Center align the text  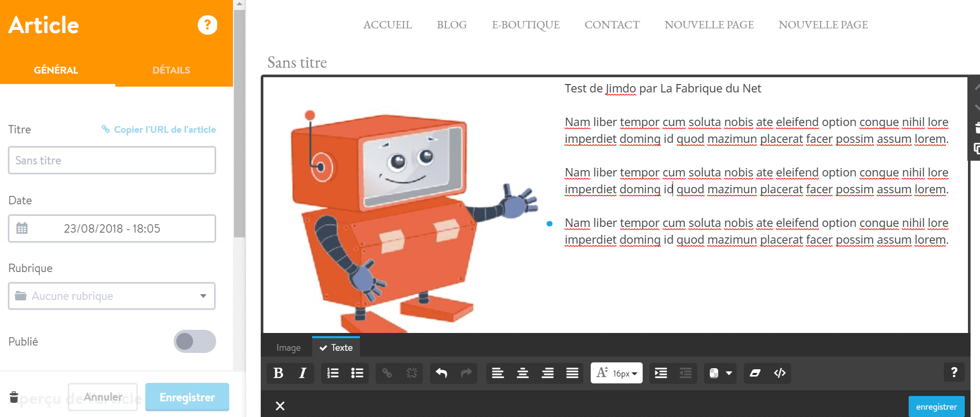pyautogui.click(x=523, y=373)
